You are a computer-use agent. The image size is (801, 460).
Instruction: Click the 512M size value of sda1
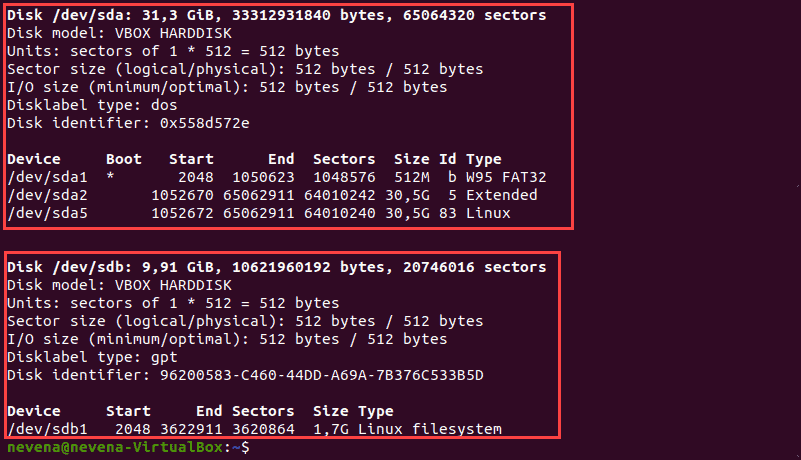point(412,177)
